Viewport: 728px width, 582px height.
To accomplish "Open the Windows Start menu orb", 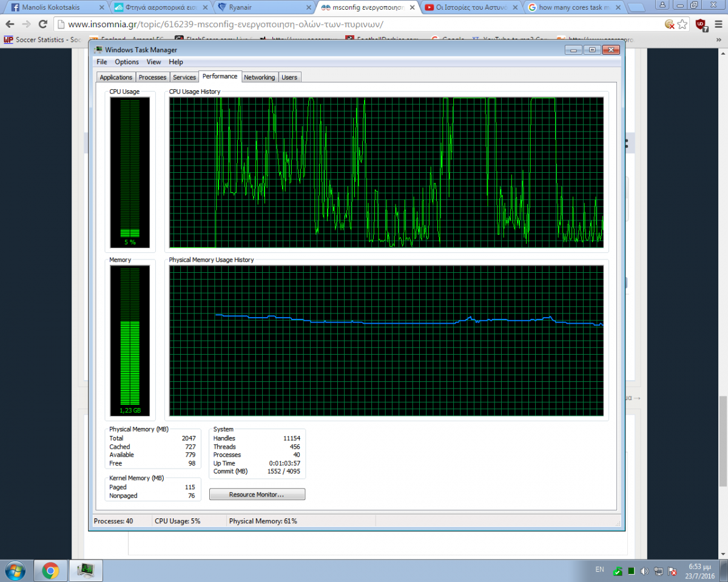I will tap(15, 570).
